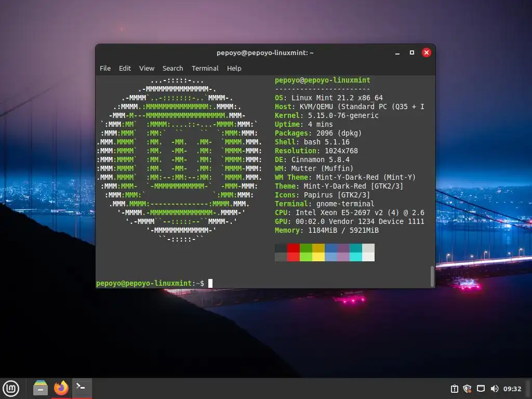532x399 pixels.
Task: Launch the Files manager from the panel
Action: (41, 388)
